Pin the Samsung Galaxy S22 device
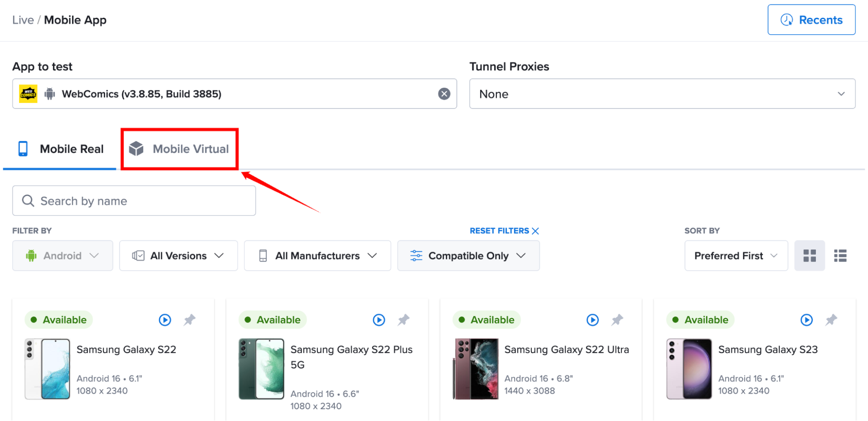 (x=189, y=320)
